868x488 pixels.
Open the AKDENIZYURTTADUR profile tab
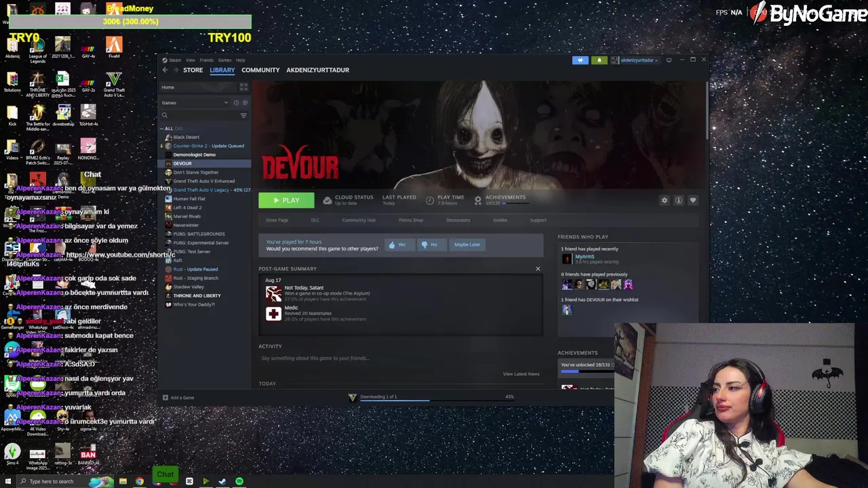[x=317, y=70]
